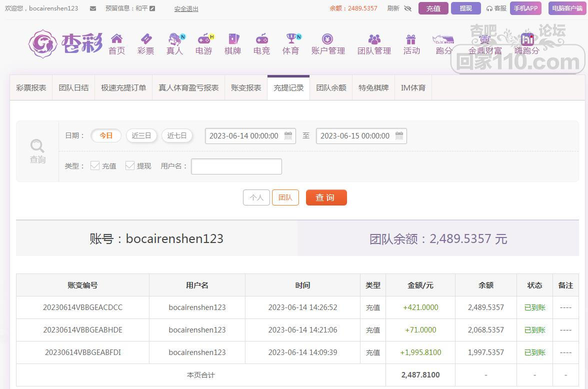The height and width of the screenshot is (389, 588).
Task: Switch to the 团队余额 tab
Action: [331, 87]
